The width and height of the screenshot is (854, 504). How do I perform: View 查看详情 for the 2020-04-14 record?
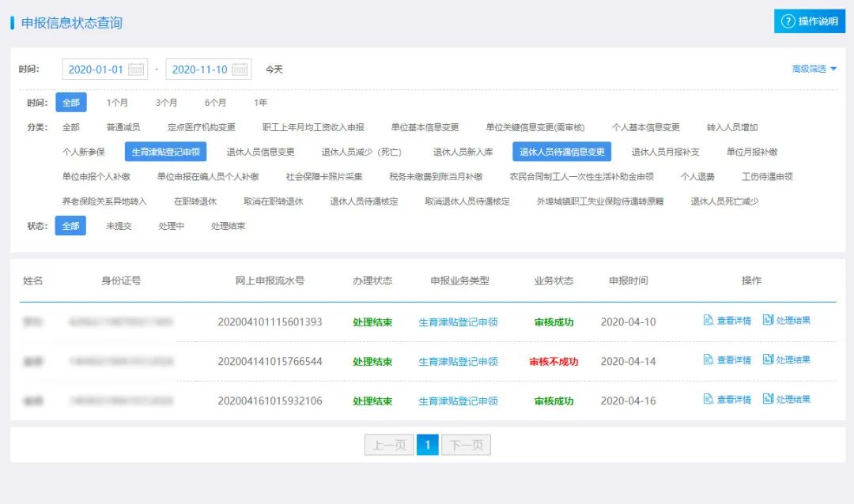click(727, 360)
